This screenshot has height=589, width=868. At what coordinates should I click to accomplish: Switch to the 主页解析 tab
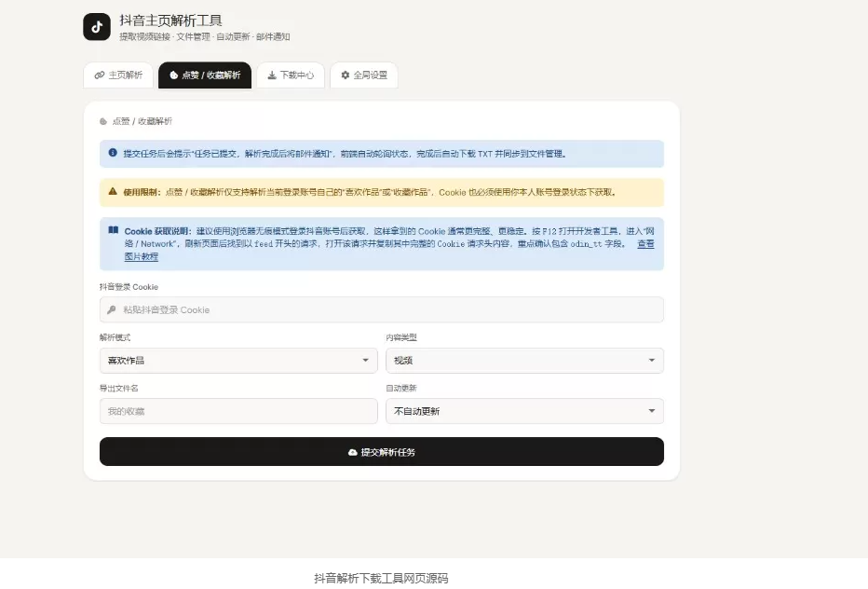pos(118,75)
